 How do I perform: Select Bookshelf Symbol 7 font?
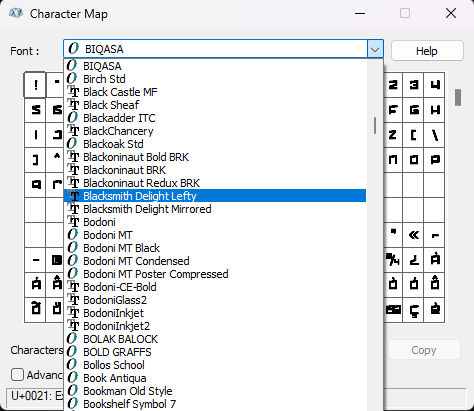pos(215,404)
